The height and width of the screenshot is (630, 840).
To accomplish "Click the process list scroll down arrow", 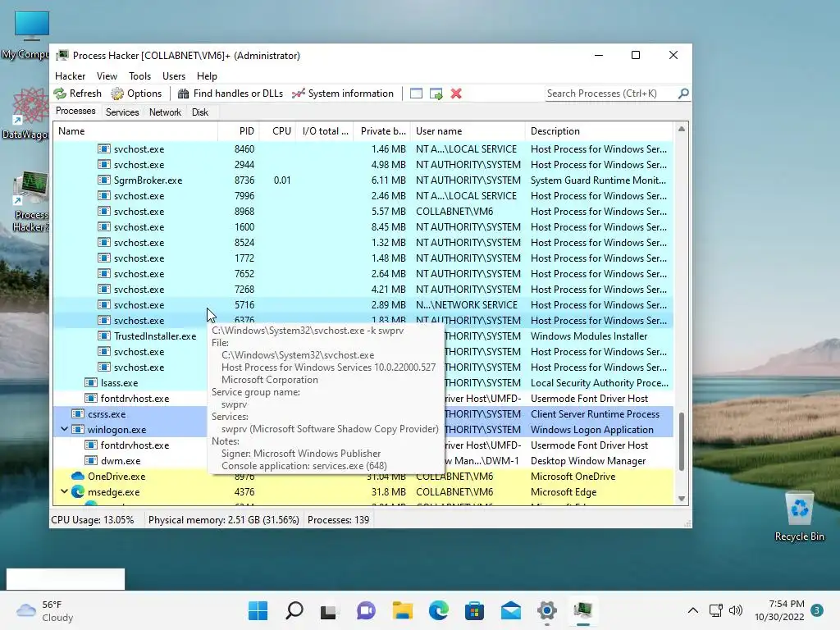I will [x=681, y=499].
